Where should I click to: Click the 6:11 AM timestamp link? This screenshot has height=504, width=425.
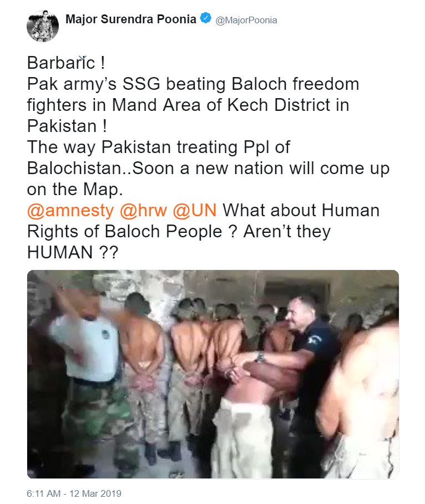coord(43,493)
